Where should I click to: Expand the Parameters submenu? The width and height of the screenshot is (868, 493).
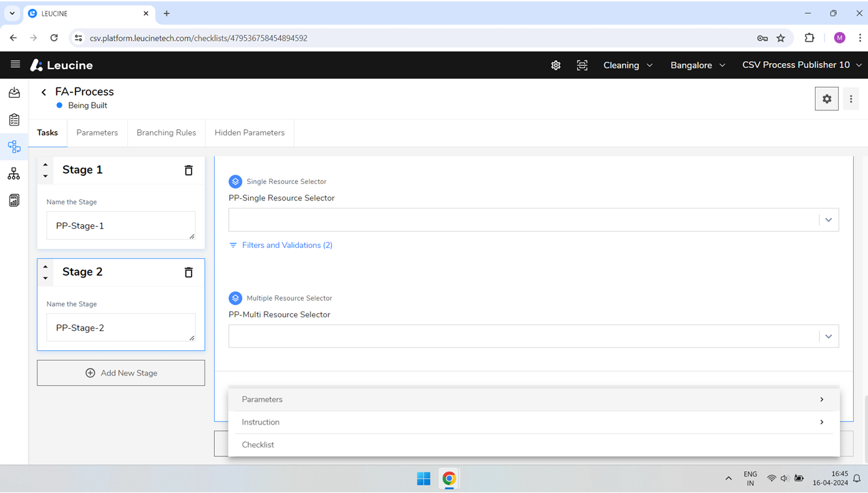pos(534,399)
